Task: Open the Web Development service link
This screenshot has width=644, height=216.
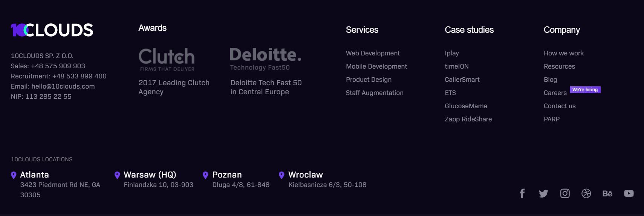Action: click(373, 53)
